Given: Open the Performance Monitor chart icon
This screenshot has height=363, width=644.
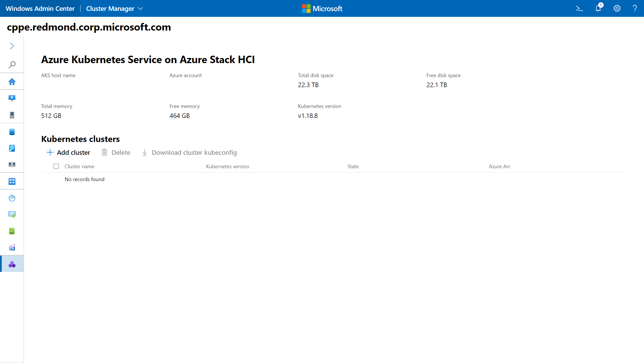Looking at the screenshot, I should coord(12,247).
